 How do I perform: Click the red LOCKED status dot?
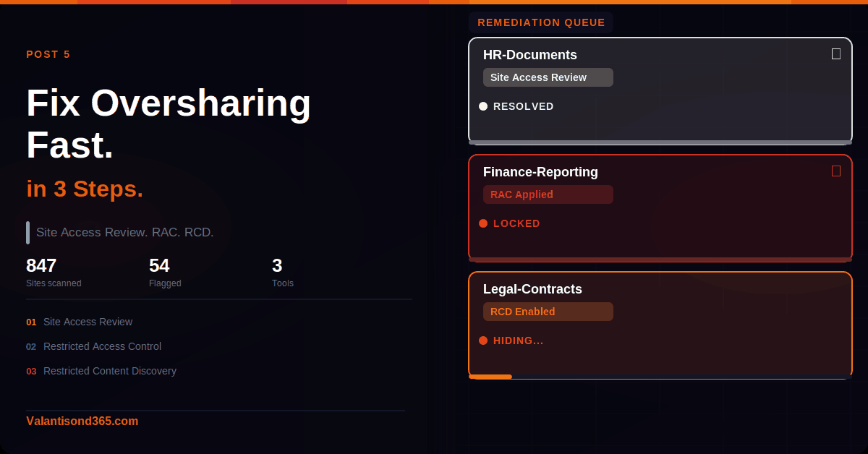tap(483, 223)
